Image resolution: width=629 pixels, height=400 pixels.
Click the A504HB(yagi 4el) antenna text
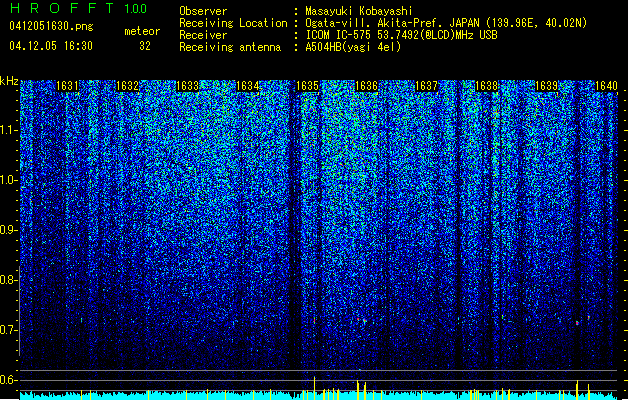[x=353, y=47]
